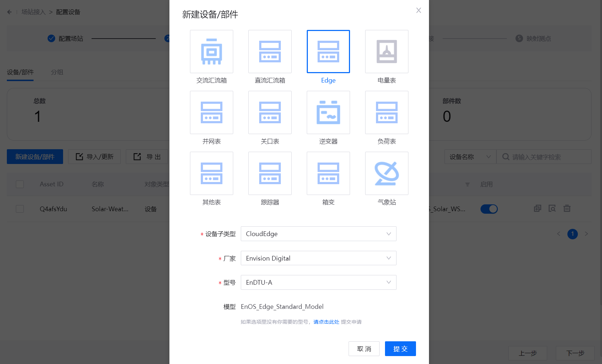Click the 映射测点 step

pos(534,39)
